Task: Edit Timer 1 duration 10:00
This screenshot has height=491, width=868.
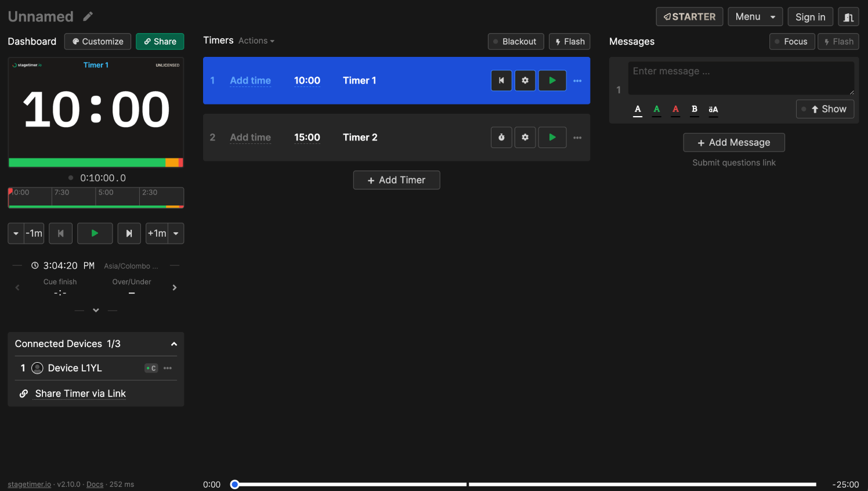Action: tap(307, 81)
